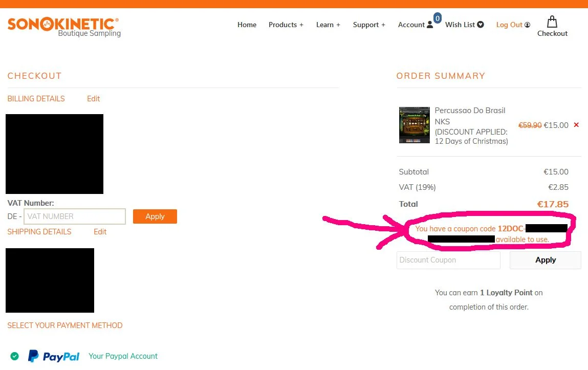Open the Account menu item
This screenshot has height=370, width=588.
(411, 25)
